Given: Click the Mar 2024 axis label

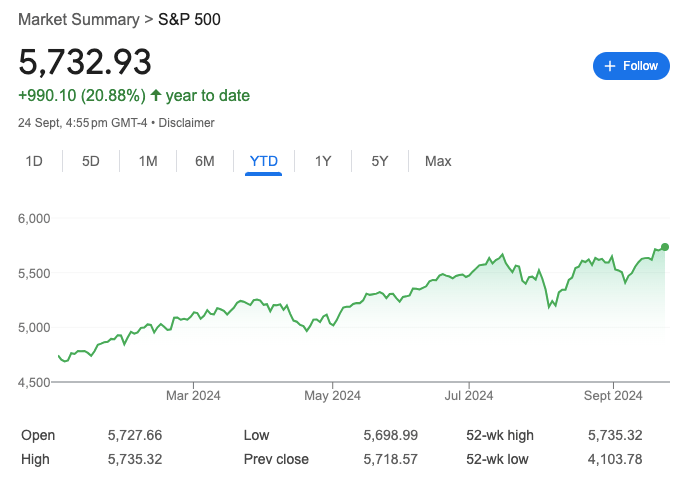Looking at the screenshot, I should pos(193,396).
